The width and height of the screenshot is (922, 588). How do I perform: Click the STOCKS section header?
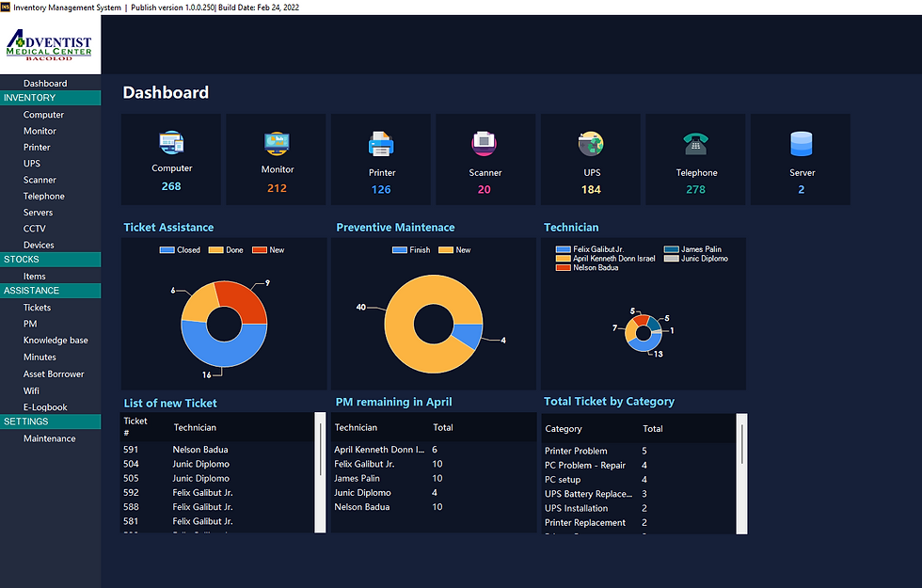(x=51, y=260)
